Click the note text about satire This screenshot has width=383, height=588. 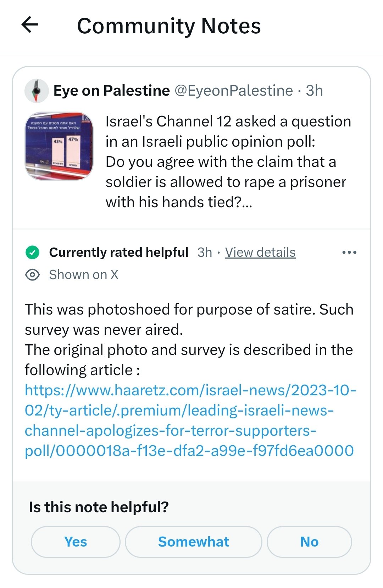(189, 340)
